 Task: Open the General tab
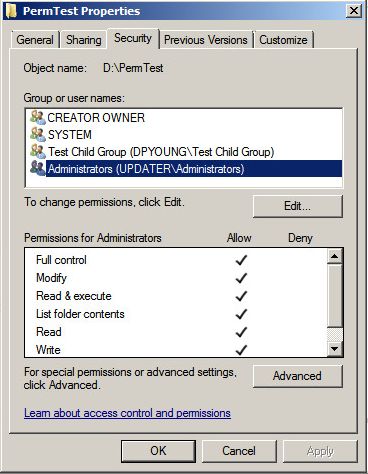(35, 40)
